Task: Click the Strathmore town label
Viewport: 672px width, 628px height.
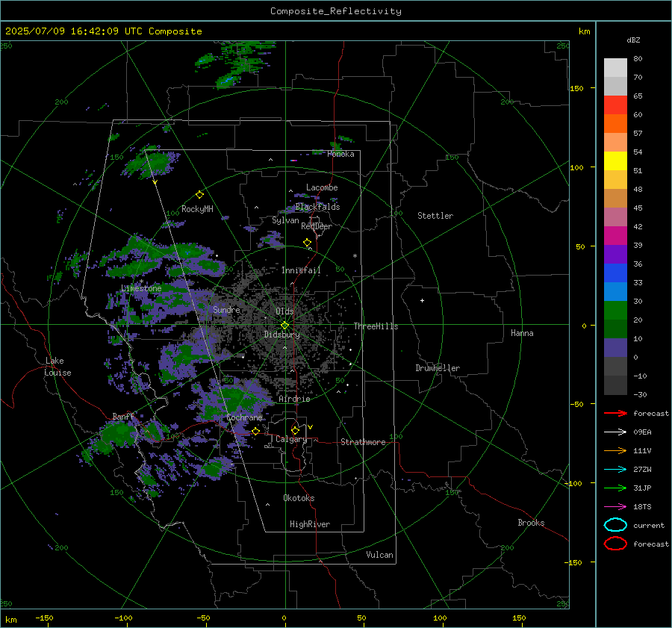Action: coord(363,442)
